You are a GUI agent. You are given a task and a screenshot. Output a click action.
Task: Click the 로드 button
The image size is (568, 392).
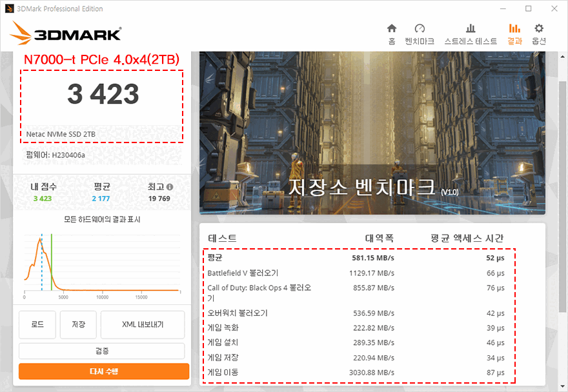point(37,324)
